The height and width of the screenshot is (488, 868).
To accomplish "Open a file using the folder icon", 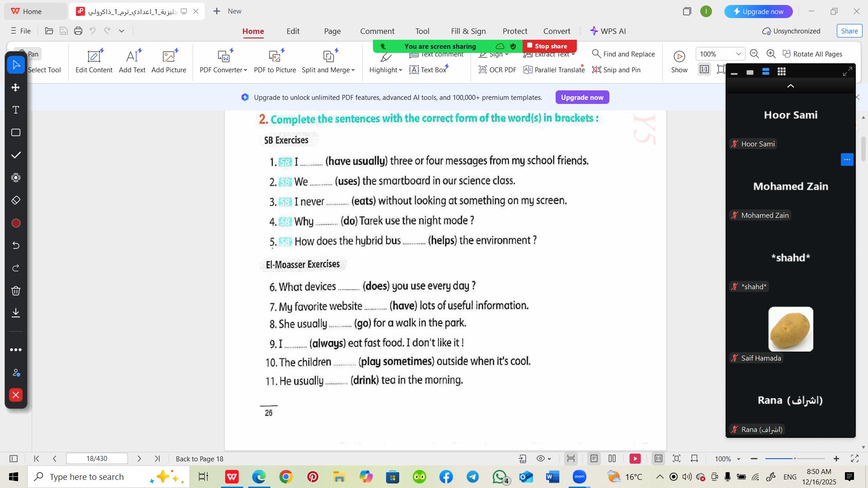I will [x=49, y=31].
